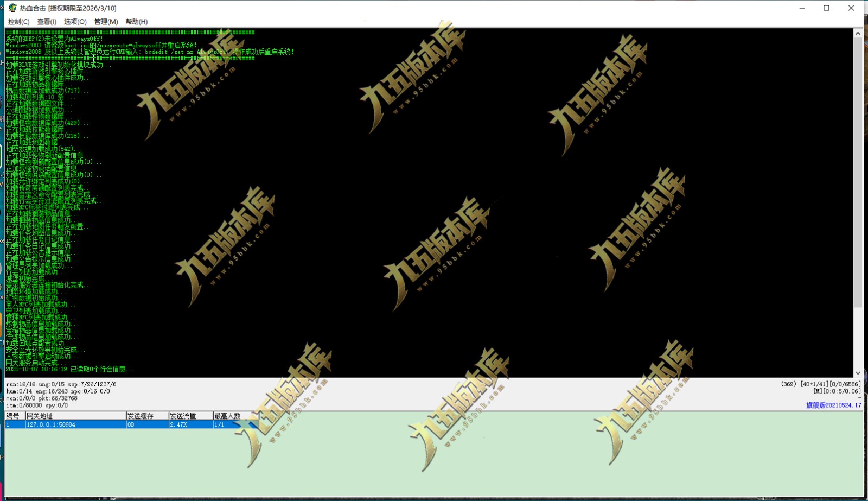Click the log line 安全区光环效果初始完成
Viewport: 868px width, 501px height.
45,350
